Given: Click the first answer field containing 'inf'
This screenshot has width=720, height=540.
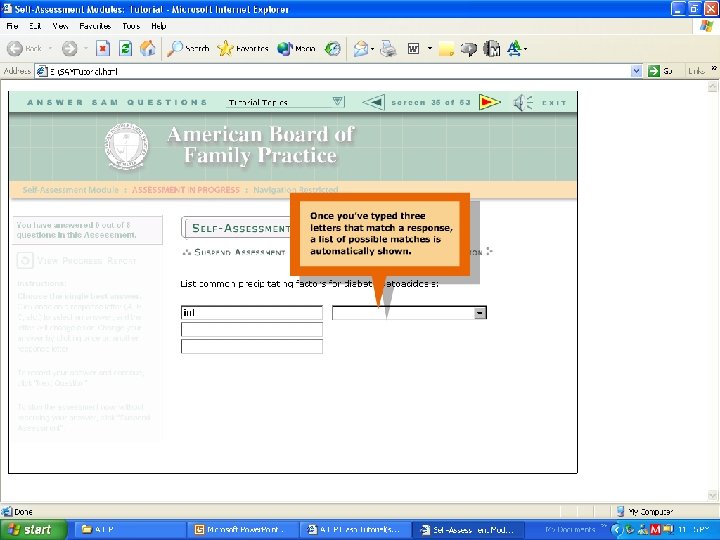Looking at the screenshot, I should pos(252,313).
